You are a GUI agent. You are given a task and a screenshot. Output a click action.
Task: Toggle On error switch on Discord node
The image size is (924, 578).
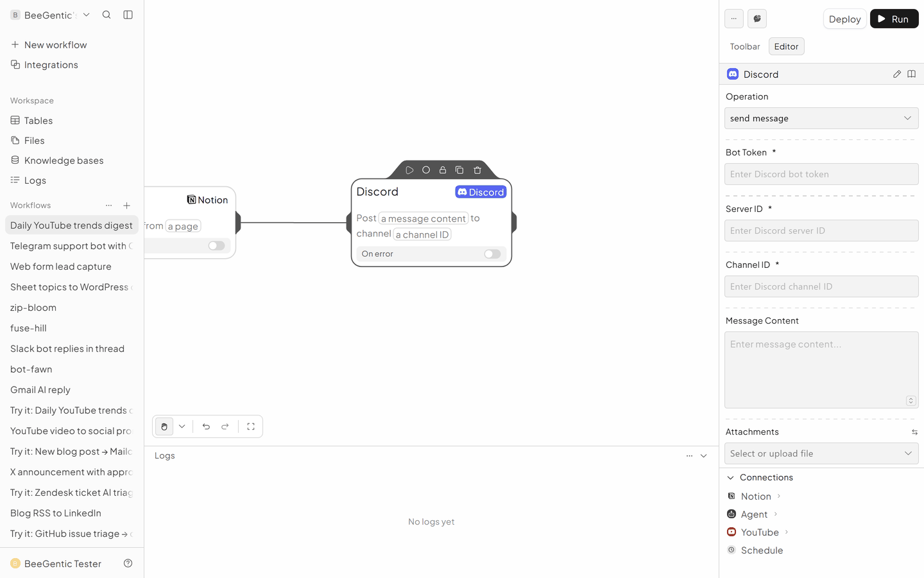pyautogui.click(x=492, y=254)
